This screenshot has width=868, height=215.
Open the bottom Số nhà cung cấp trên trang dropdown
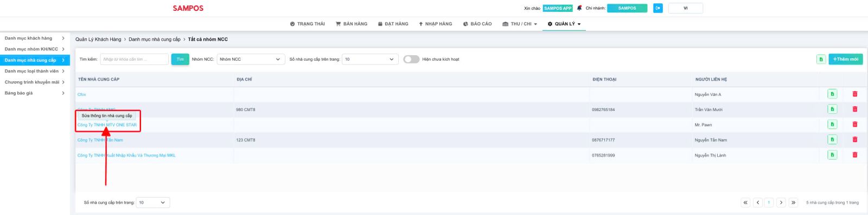[x=153, y=203]
